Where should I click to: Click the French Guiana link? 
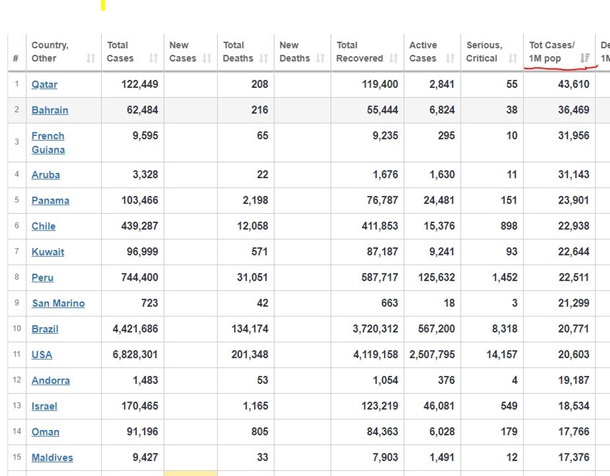(47, 143)
